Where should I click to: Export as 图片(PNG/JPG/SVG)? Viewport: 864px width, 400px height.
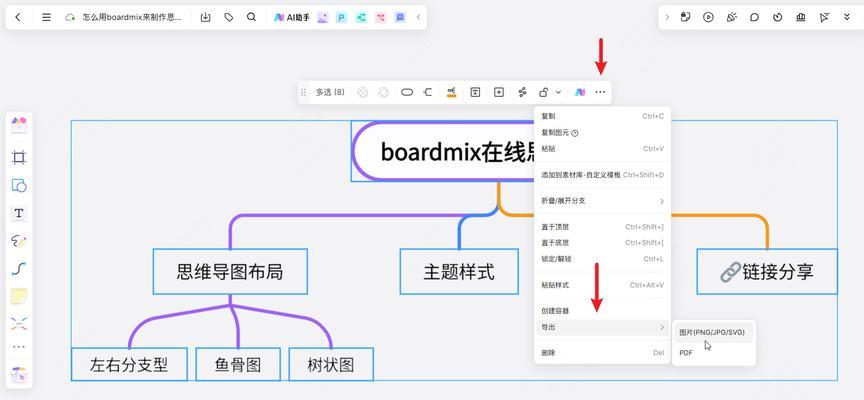713,333
